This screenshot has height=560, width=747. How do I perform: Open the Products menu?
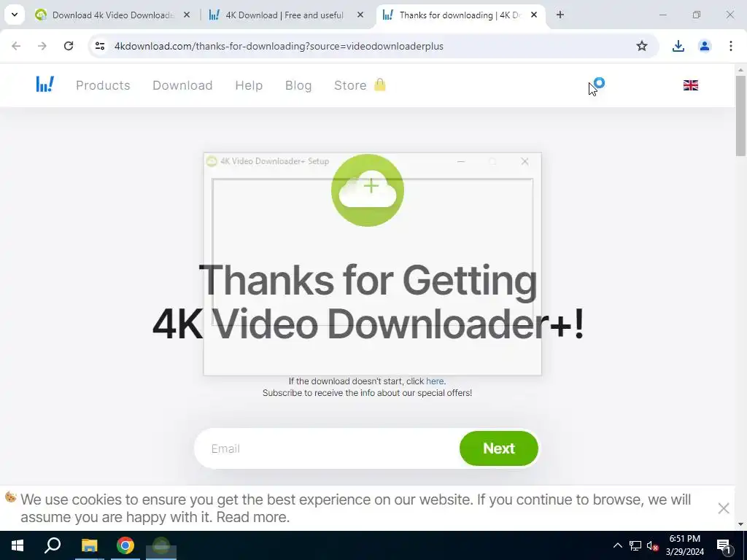click(103, 85)
